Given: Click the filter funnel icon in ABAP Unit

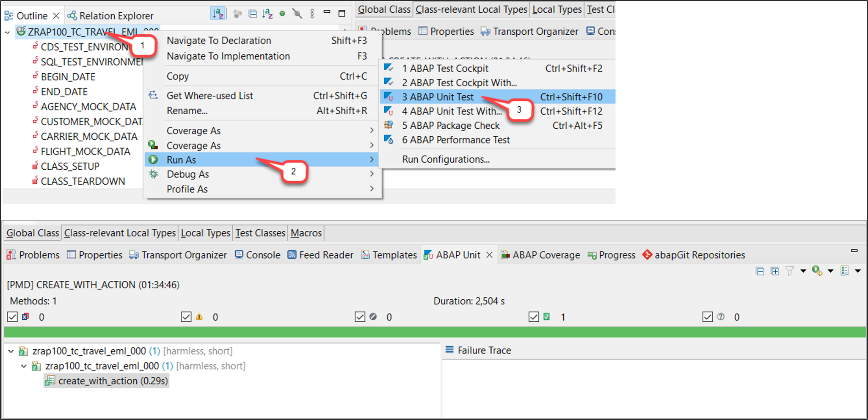Looking at the screenshot, I should pos(790,271).
